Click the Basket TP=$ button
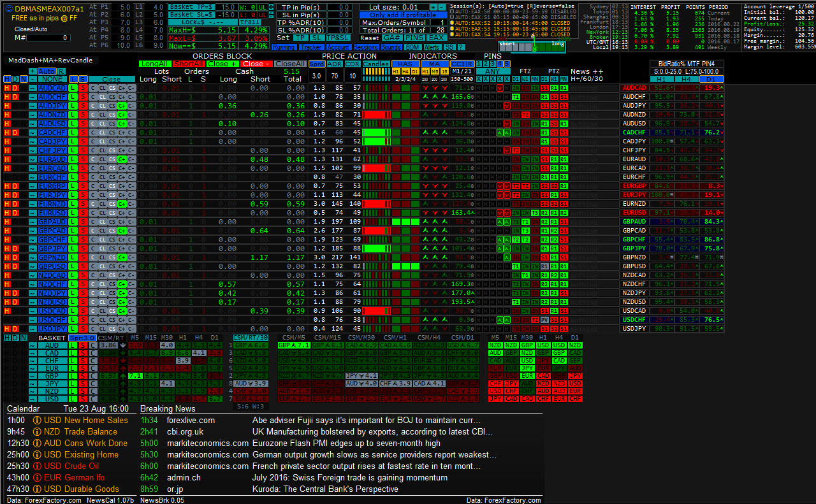Viewport: 816px width, 504px height. (191, 6)
